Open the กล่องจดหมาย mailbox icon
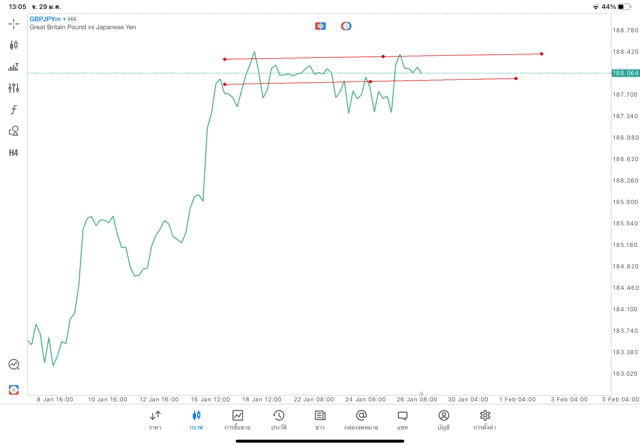This screenshot has height=447, width=640. (361, 419)
